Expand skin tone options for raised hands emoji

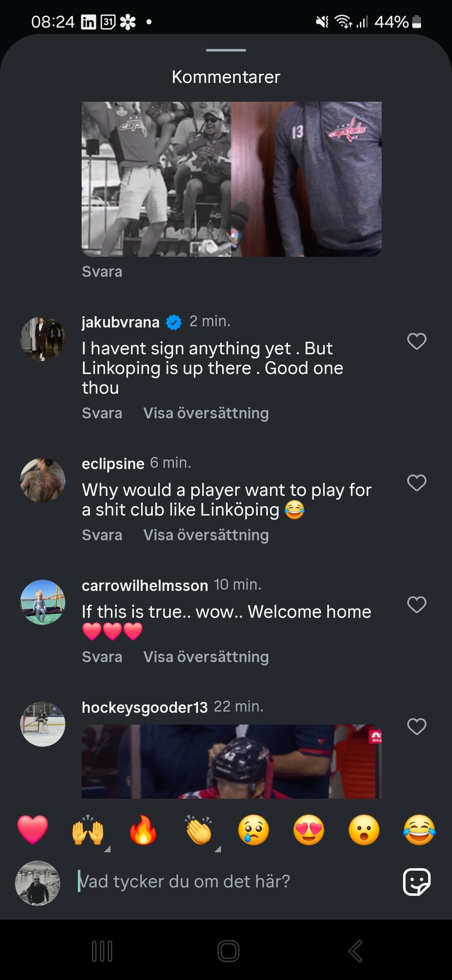pos(107,849)
